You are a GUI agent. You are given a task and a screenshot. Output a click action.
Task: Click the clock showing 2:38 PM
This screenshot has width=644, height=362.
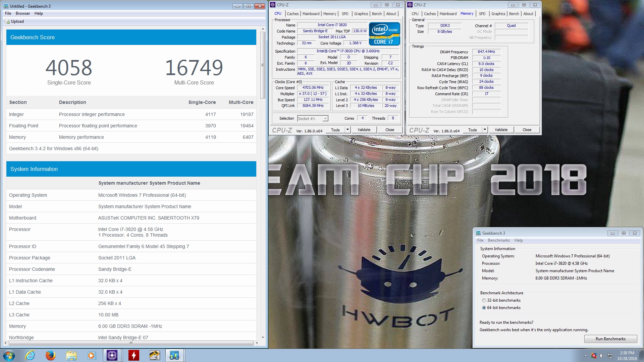tap(627, 353)
